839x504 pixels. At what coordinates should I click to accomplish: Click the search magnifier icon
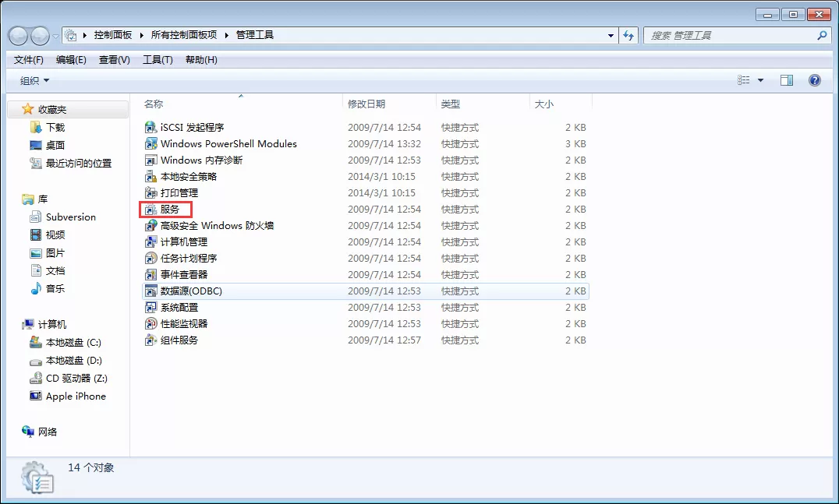(x=822, y=35)
